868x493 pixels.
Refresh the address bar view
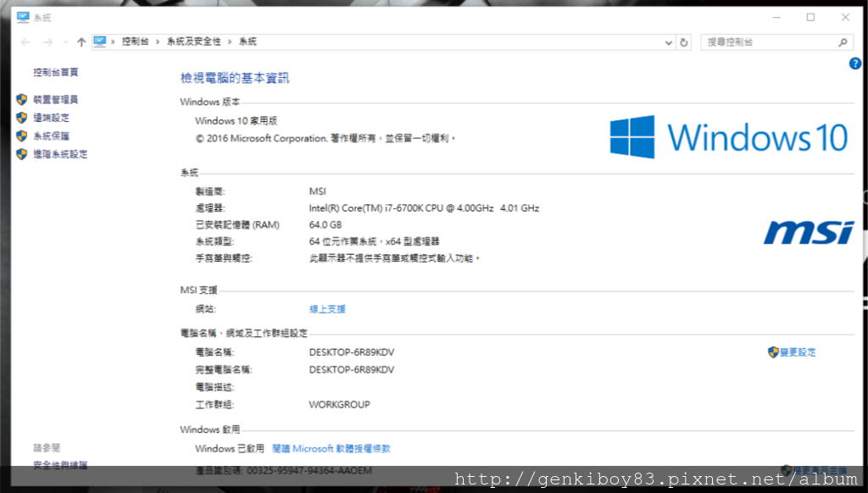[x=684, y=42]
